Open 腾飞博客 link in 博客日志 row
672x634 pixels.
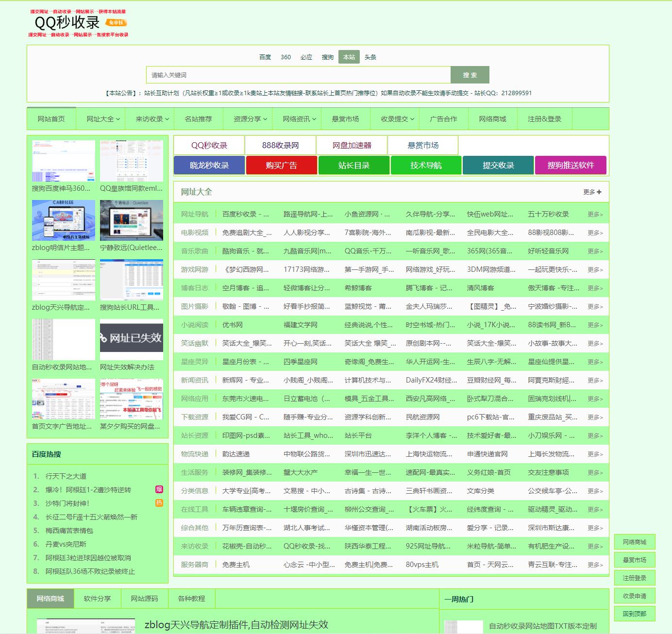[429, 288]
